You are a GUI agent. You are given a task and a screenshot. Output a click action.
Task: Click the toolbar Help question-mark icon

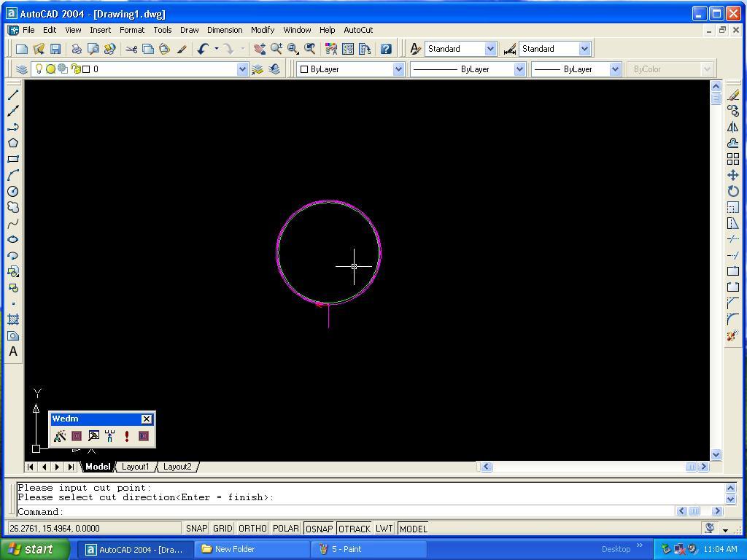(386, 49)
